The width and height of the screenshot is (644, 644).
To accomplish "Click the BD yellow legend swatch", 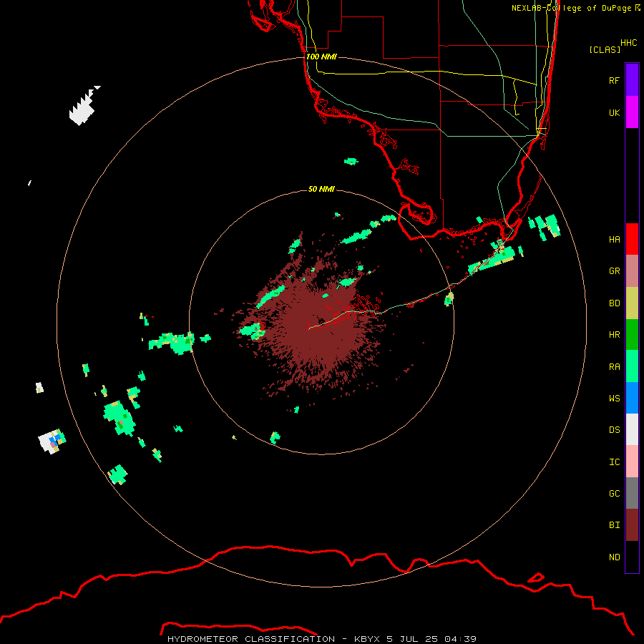I will [632, 303].
